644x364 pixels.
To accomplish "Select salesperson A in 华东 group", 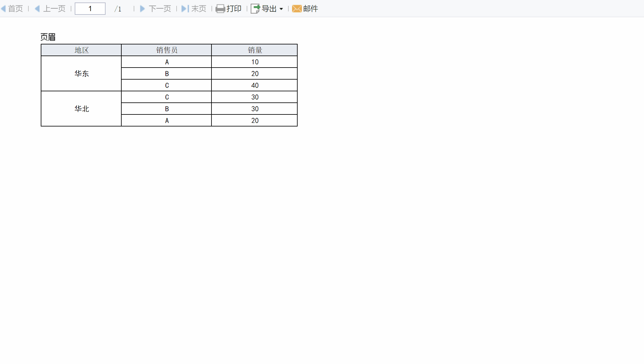I will [166, 62].
